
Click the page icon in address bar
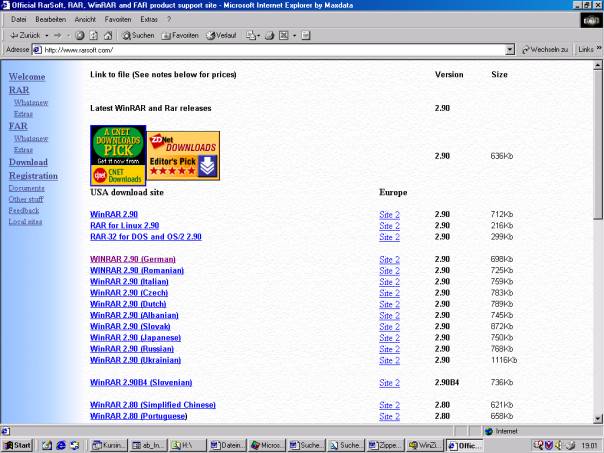click(x=37, y=50)
